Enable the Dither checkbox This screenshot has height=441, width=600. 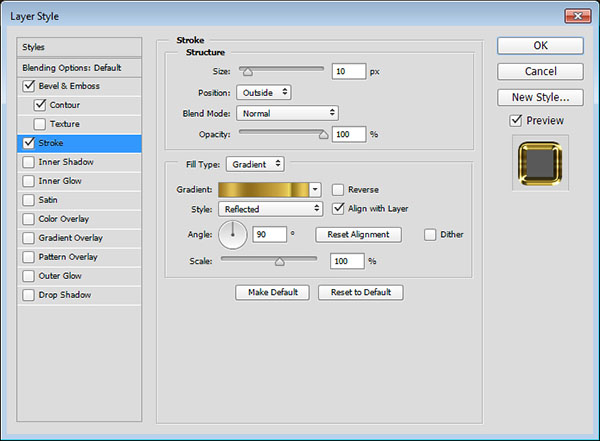(x=430, y=235)
